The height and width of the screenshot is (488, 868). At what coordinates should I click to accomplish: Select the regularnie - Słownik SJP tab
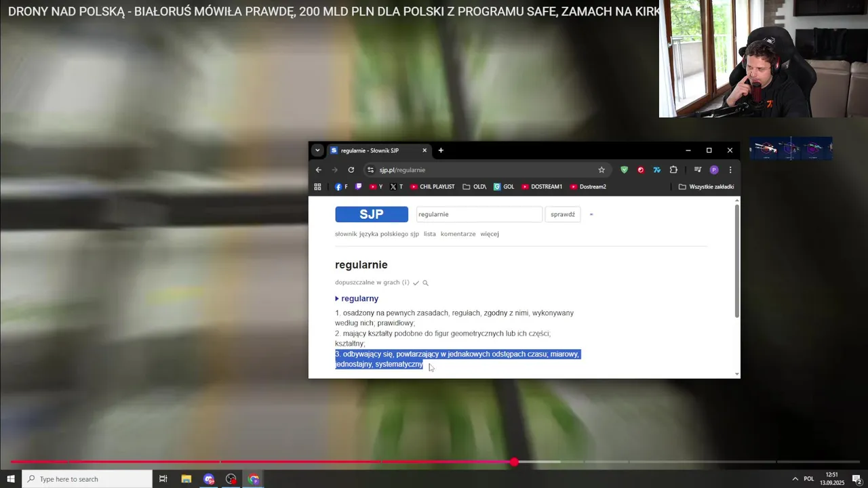click(x=378, y=150)
